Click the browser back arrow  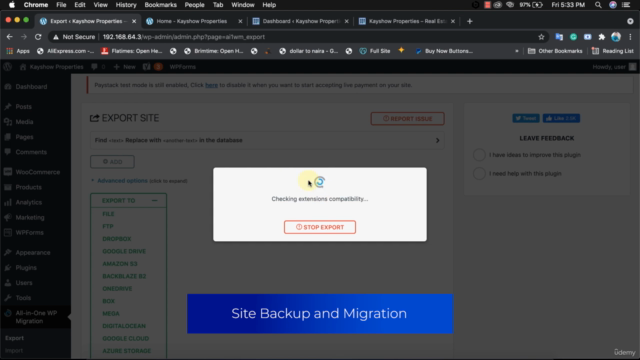(10, 37)
